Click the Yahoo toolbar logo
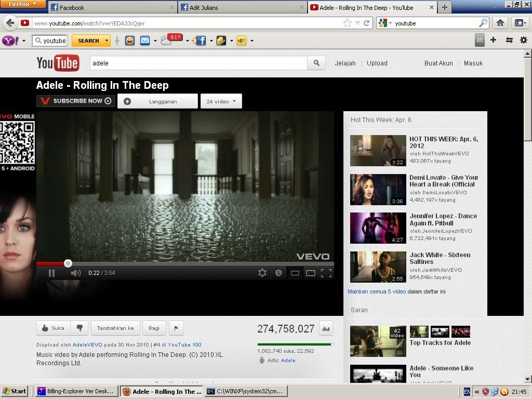Screen dimensions: 532x399 click(x=10, y=41)
